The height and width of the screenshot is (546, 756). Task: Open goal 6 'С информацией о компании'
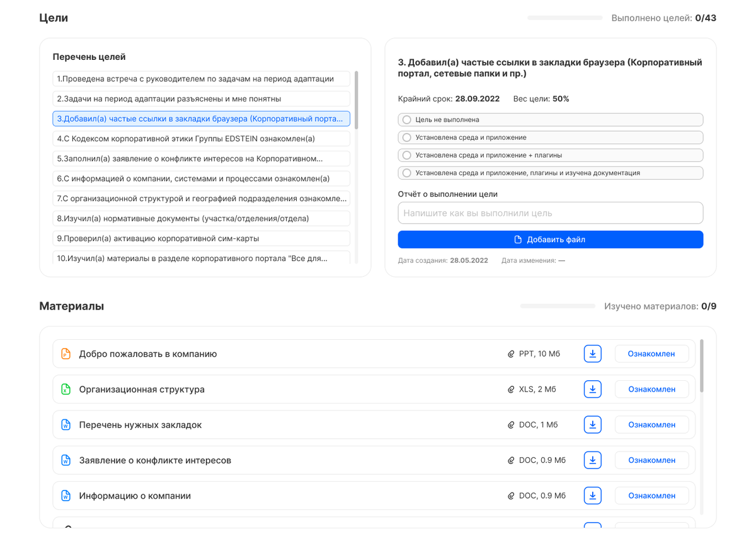pos(201,178)
